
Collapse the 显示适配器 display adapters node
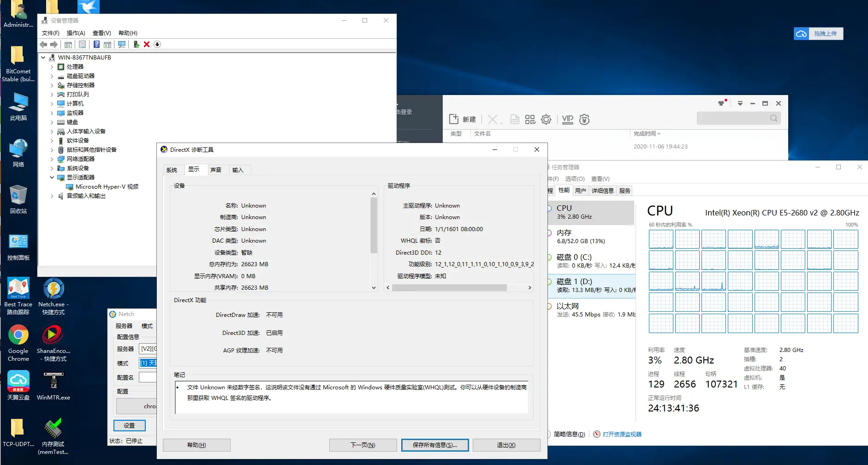(x=52, y=178)
